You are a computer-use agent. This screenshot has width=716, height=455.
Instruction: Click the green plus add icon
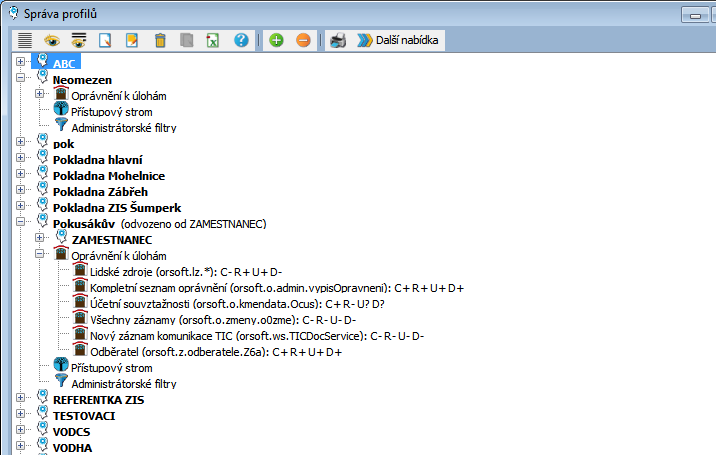tap(276, 41)
